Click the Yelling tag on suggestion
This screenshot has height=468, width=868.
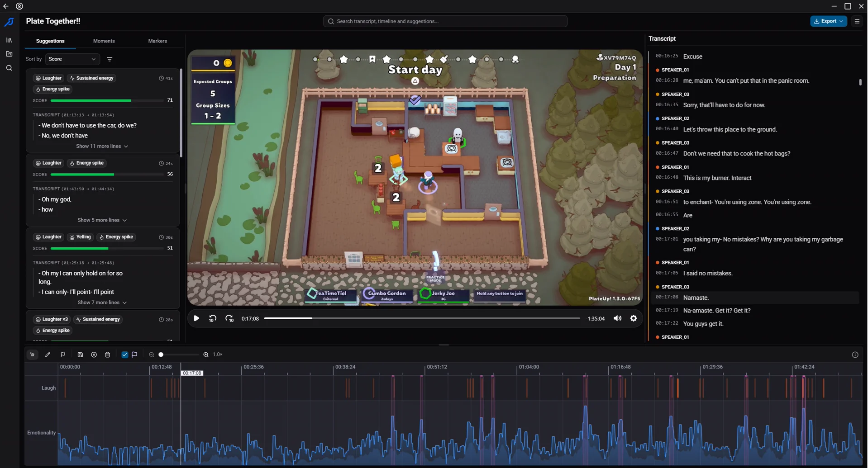[80, 237]
